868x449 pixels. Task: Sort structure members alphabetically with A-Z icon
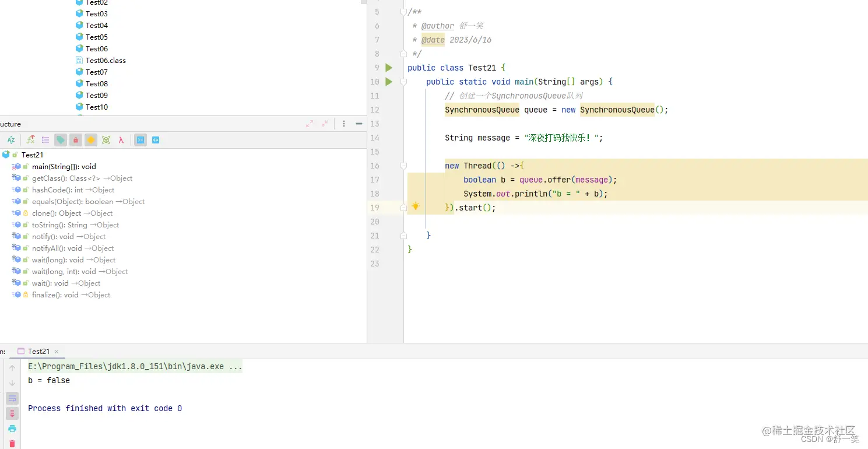coord(11,140)
